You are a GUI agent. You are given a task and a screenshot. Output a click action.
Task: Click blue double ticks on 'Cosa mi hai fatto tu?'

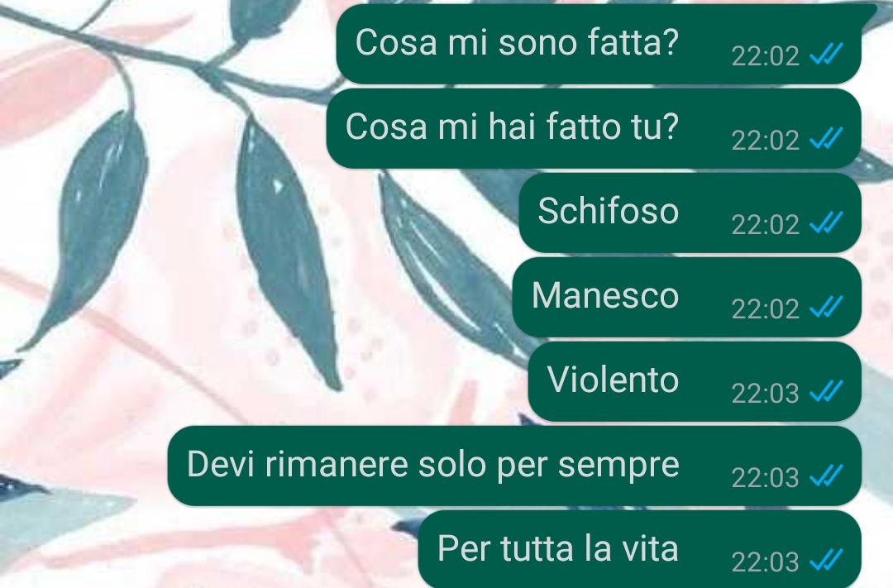click(826, 138)
